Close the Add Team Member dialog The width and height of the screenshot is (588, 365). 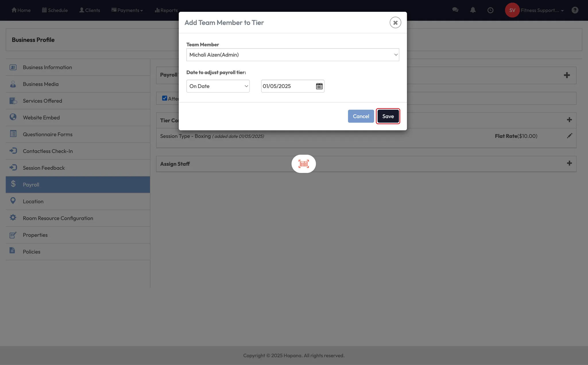395,22
